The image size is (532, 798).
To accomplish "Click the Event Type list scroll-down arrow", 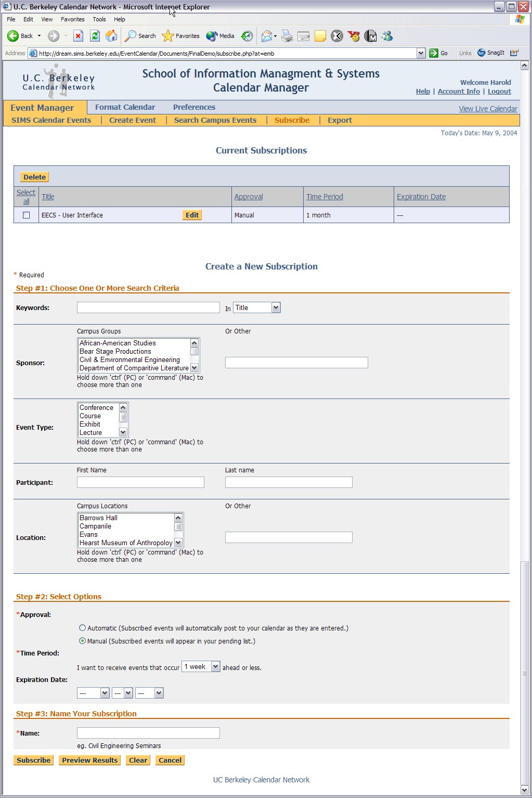I will pyautogui.click(x=123, y=432).
